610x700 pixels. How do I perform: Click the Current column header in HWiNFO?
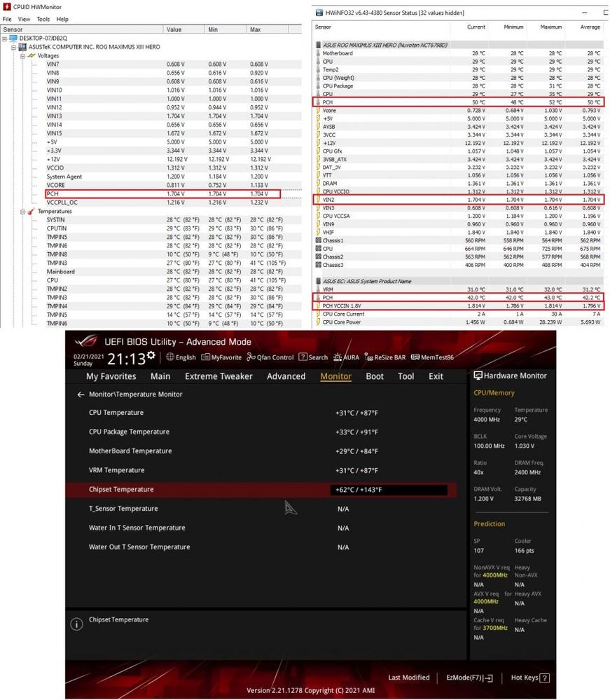(x=476, y=27)
